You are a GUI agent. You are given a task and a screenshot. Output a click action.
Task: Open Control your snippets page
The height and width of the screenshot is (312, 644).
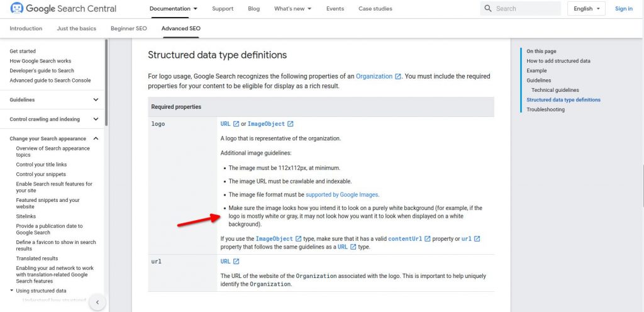pyautogui.click(x=41, y=174)
